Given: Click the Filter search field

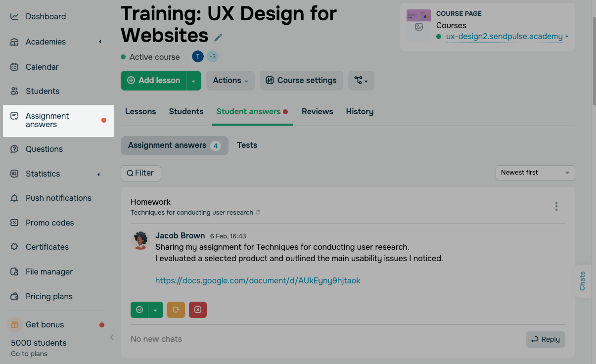Looking at the screenshot, I should click(x=140, y=173).
